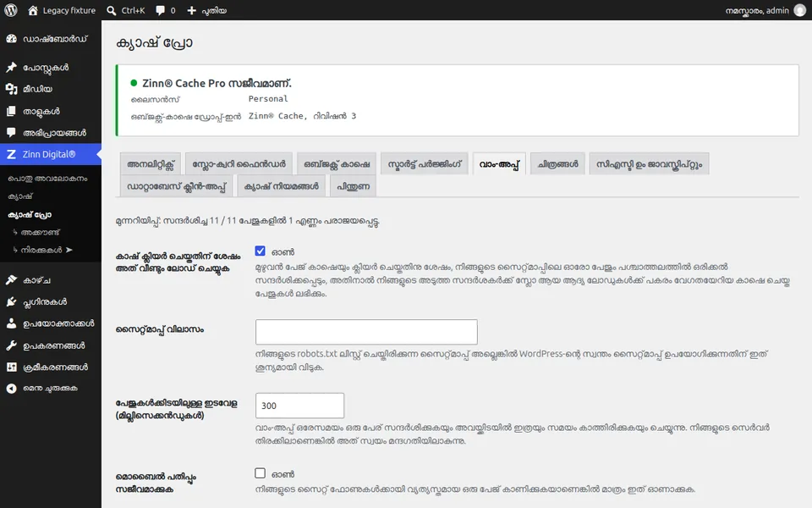
Task: Open the പോസ്റ്റുകൾ (Posts) pushpin icon
Action: [x=11, y=68]
